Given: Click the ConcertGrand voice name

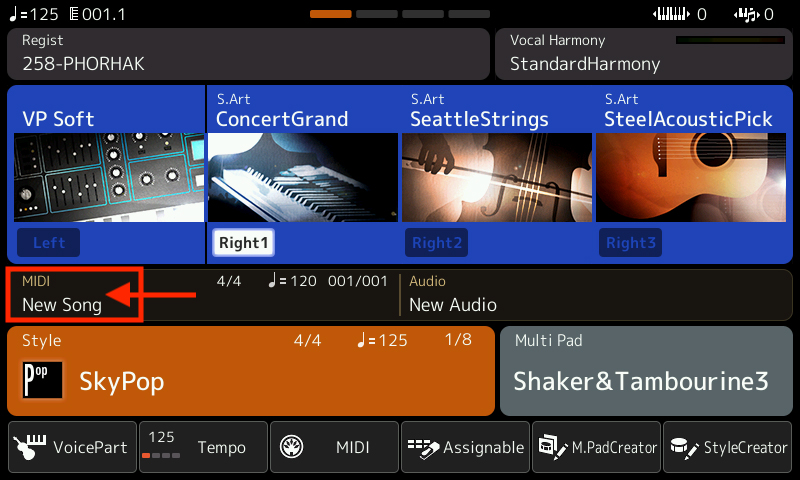Looking at the screenshot, I should [282, 119].
